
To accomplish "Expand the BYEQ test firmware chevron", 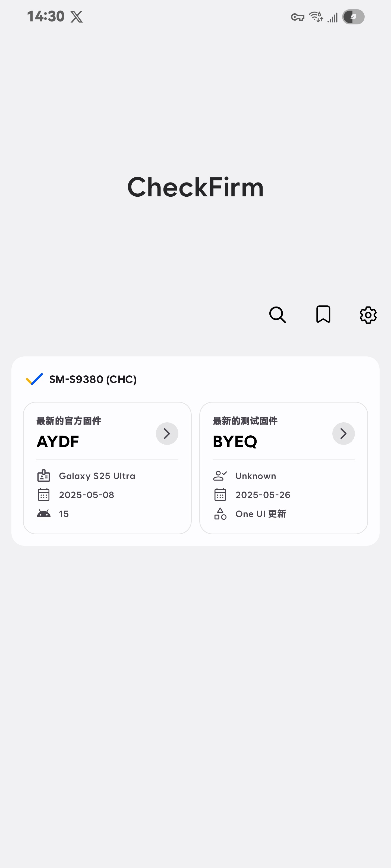I will click(x=343, y=433).
